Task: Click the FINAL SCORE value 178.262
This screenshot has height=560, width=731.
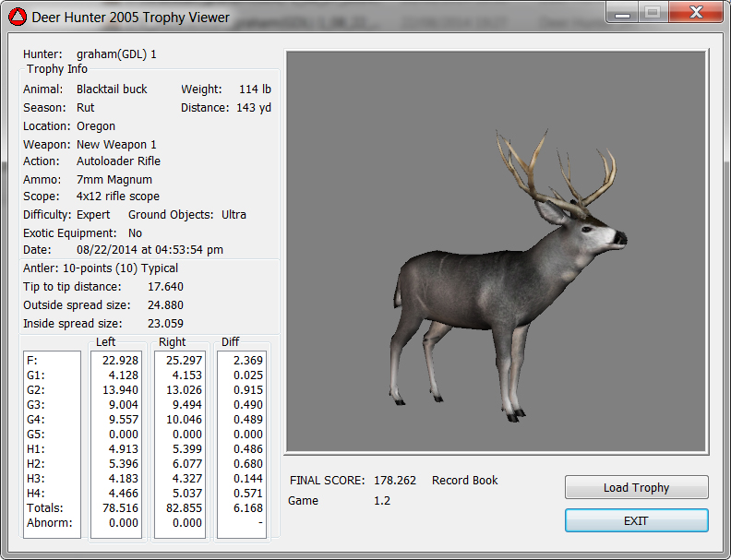Action: pos(395,481)
